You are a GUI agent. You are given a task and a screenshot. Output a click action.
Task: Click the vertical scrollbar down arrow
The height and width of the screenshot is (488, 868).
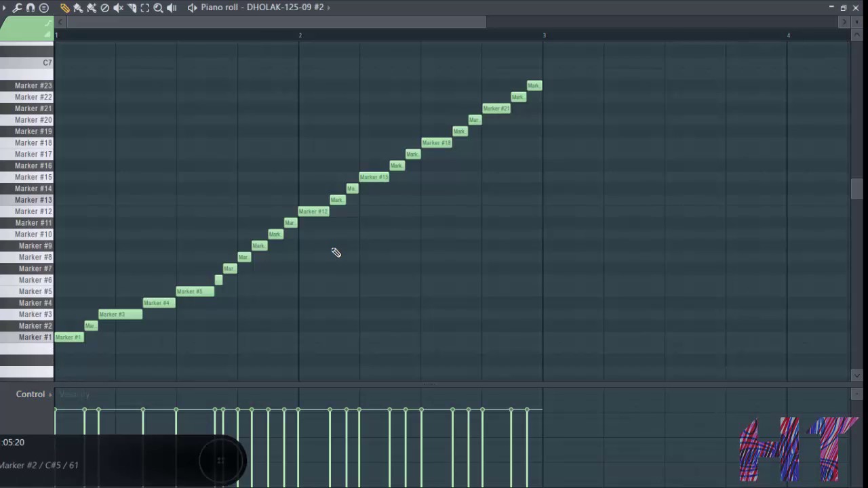(x=856, y=375)
